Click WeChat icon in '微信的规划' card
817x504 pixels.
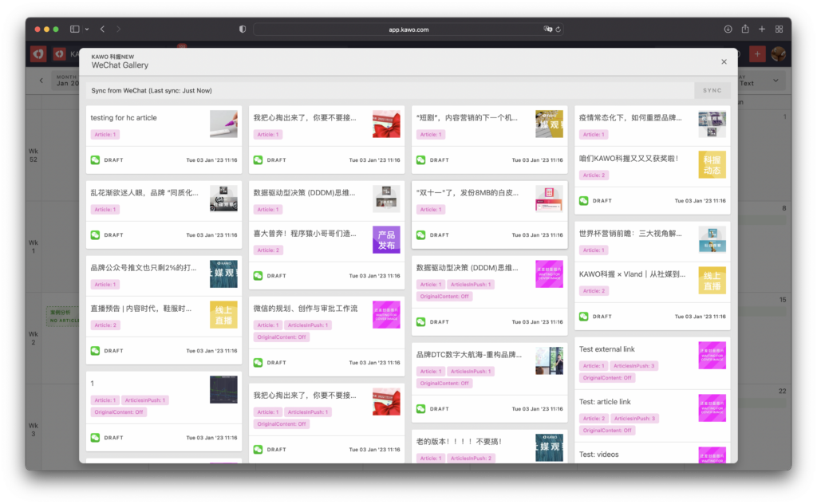click(258, 362)
